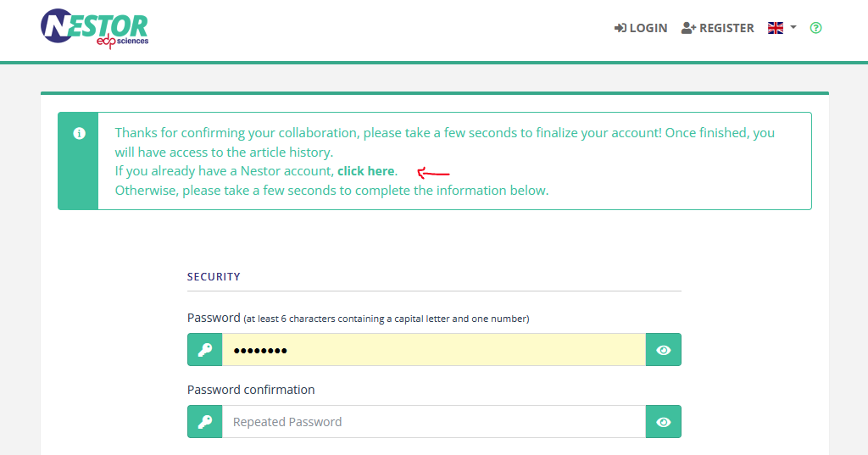Show password with the eye button
868x455 pixels.
click(663, 350)
